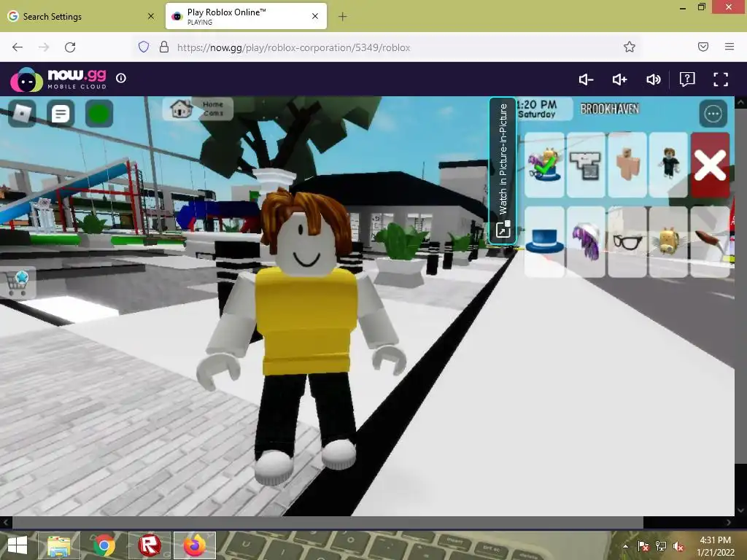The width and height of the screenshot is (747, 560).
Task: Click the green circle button
Action: pyautogui.click(x=99, y=114)
